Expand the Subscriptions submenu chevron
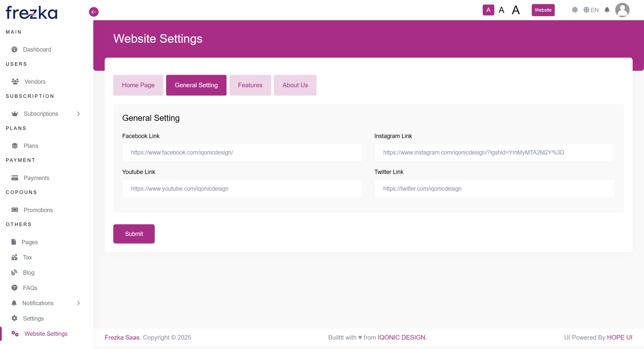Image resolution: width=644 pixels, height=349 pixels. [78, 114]
